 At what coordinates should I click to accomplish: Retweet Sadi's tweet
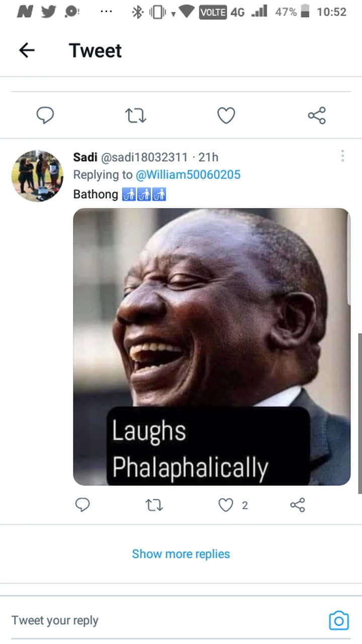(154, 505)
